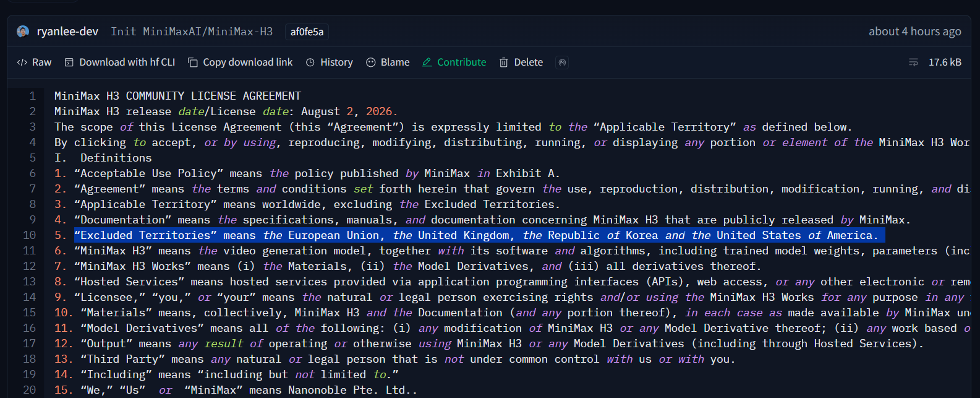Click the 'Acceptable Use Policy' definition line
Image resolution: width=980 pixels, height=398 pixels.
pyautogui.click(x=307, y=173)
